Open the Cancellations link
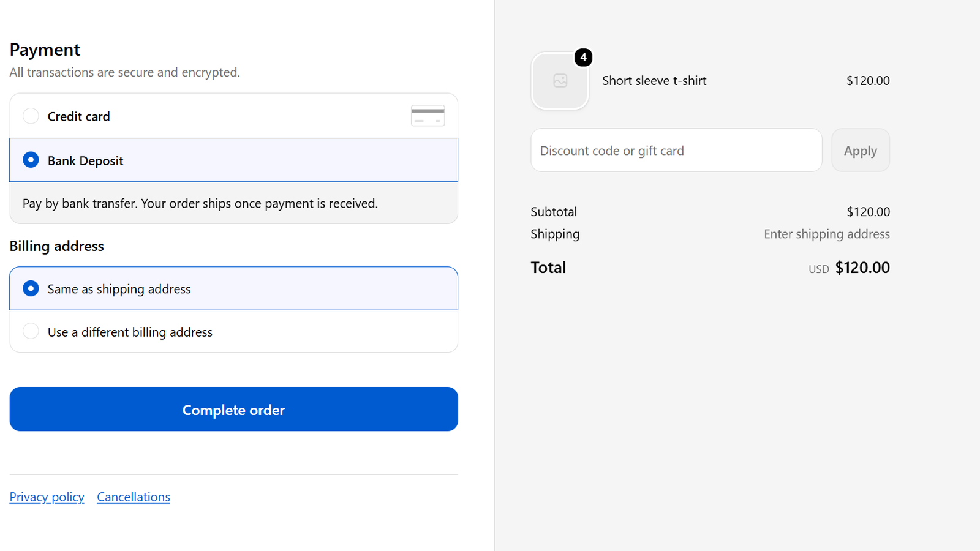 (134, 497)
